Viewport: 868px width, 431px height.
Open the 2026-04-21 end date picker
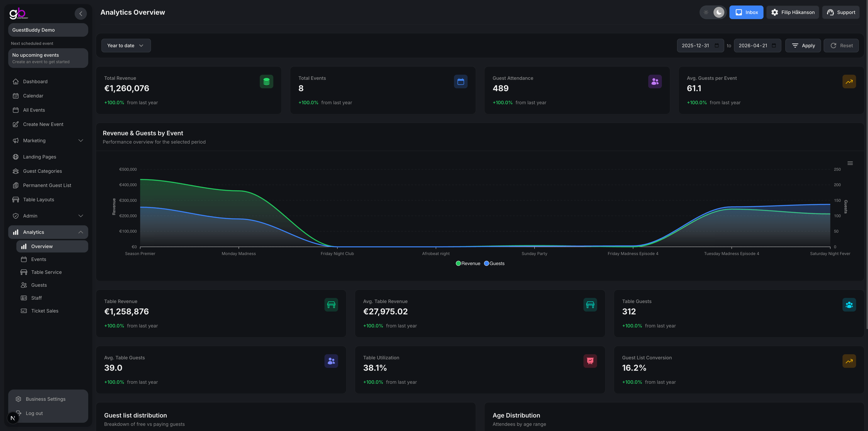click(757, 45)
